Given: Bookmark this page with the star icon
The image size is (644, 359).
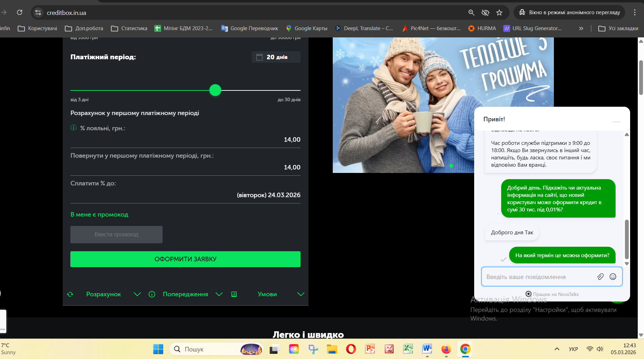Looking at the screenshot, I should click(499, 12).
